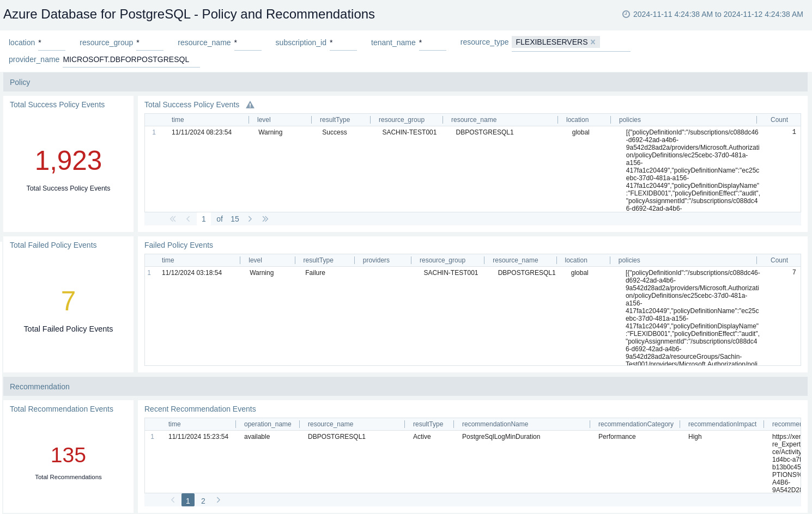Select the 'Failure' resultType cell
The image size is (812, 514).
315,273
